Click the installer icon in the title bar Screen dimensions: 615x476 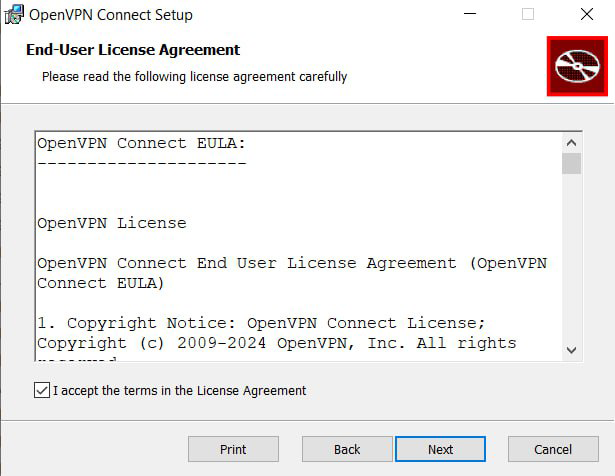(x=14, y=15)
